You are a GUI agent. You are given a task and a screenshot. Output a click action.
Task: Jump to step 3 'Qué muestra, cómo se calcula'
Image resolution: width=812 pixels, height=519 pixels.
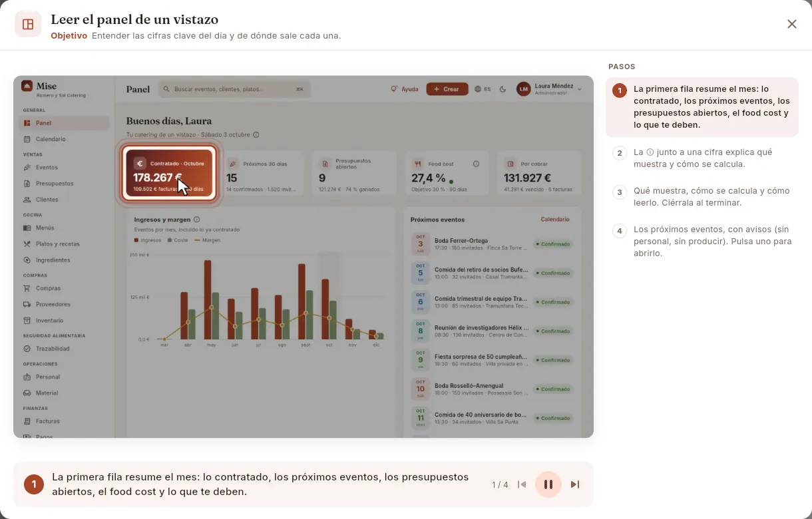[702, 197]
